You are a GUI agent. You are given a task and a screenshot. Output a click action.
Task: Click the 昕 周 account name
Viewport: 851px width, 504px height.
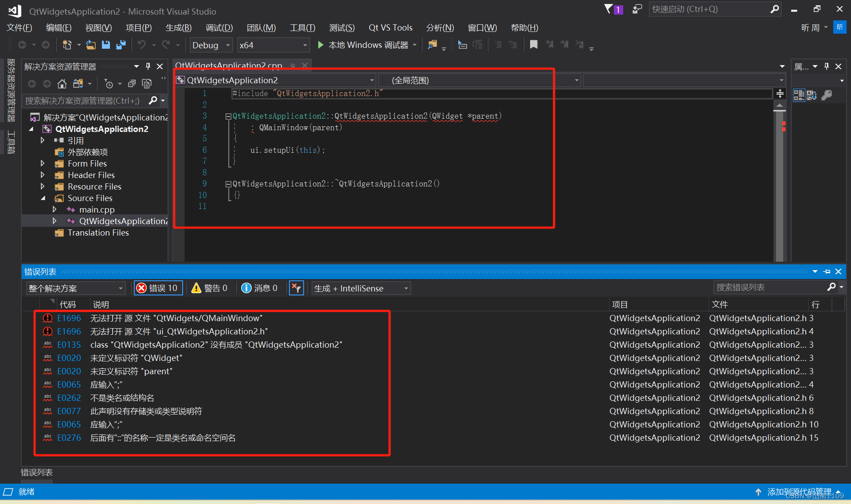(x=810, y=28)
